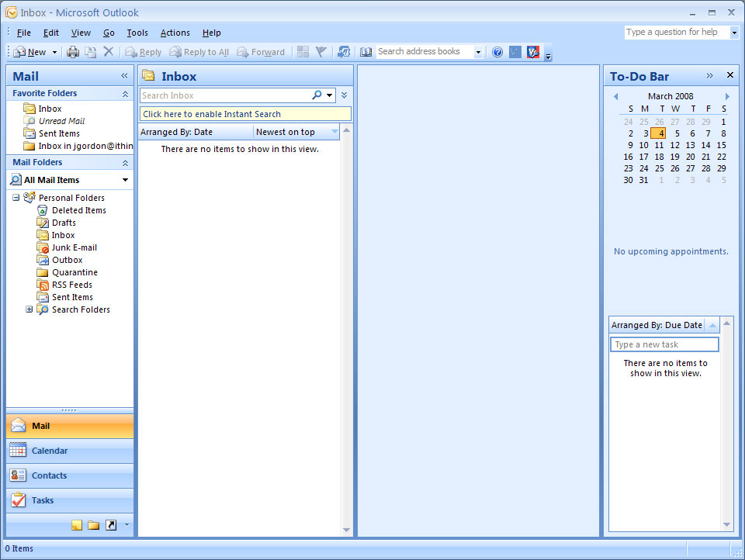Toggle the Newest on top sort order
Viewport: 745px width, 560px height.
pos(296,132)
